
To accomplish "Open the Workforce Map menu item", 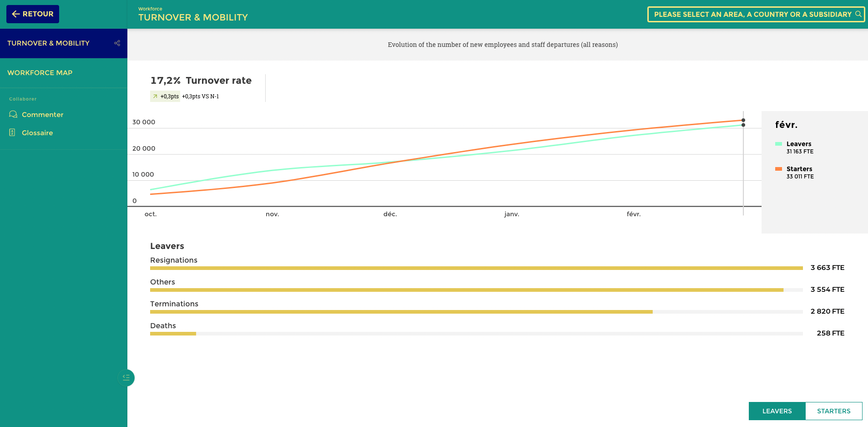I will (40, 73).
